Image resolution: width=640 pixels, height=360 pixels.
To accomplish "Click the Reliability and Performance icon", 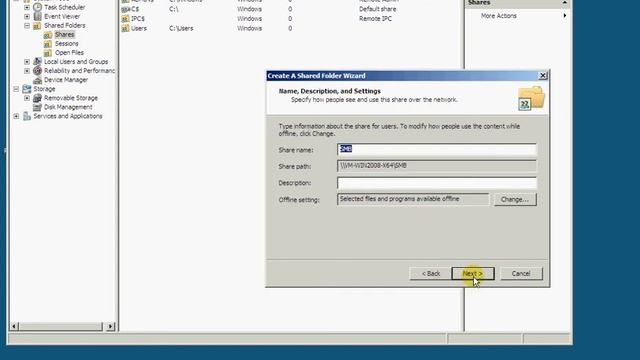I will tap(38, 71).
